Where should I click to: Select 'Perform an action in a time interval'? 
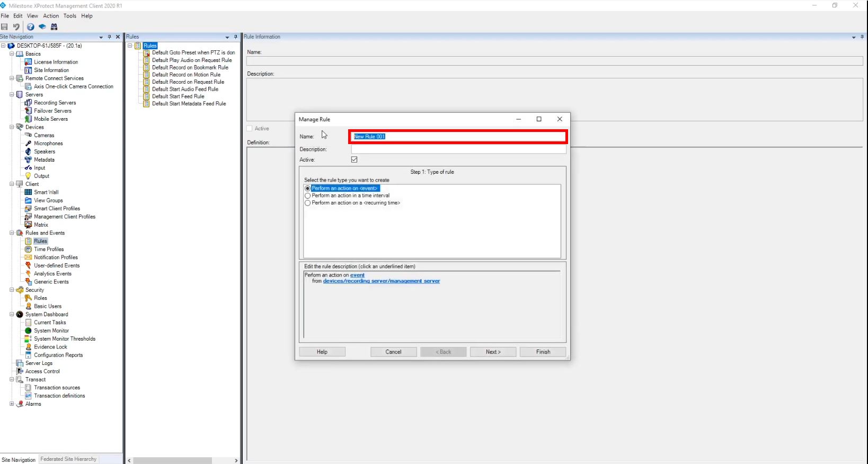[x=308, y=195]
